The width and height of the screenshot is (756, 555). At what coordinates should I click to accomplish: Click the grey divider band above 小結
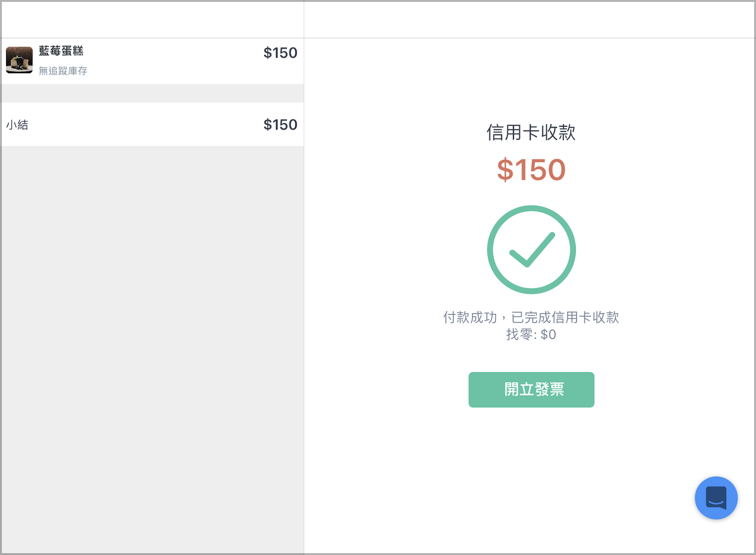153,94
